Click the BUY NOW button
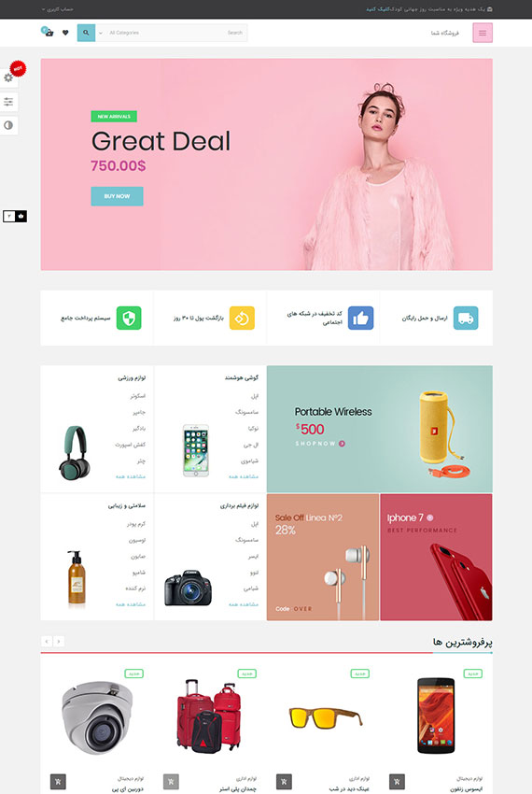Screen dimensions: 532x794 pos(117,196)
